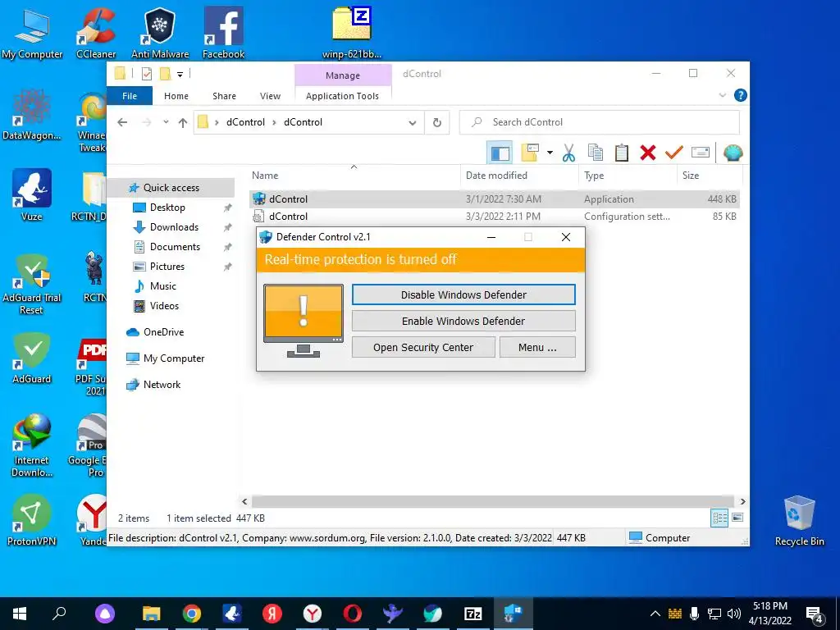Click the Facebook desktop shortcut
The image size is (840, 630).
coord(223,33)
